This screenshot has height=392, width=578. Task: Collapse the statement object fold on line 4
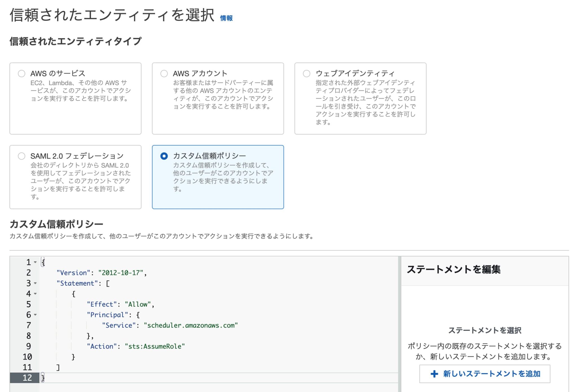[x=35, y=294]
